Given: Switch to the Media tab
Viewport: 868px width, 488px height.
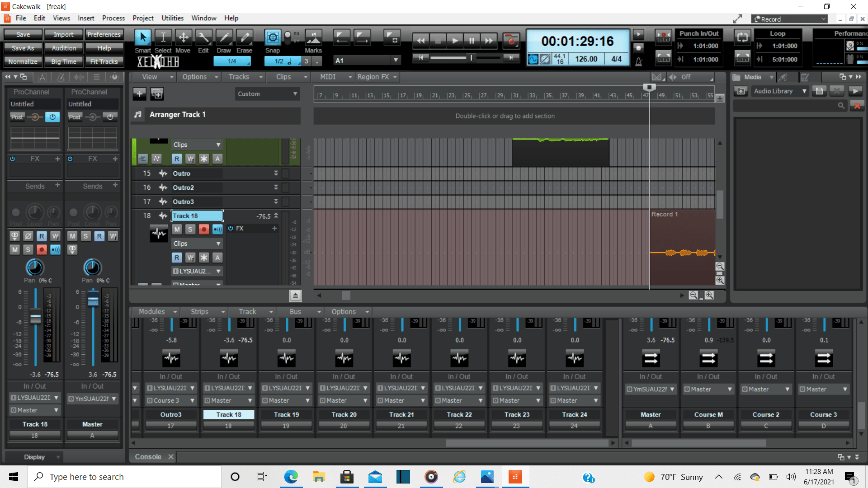Looking at the screenshot, I should click(753, 77).
